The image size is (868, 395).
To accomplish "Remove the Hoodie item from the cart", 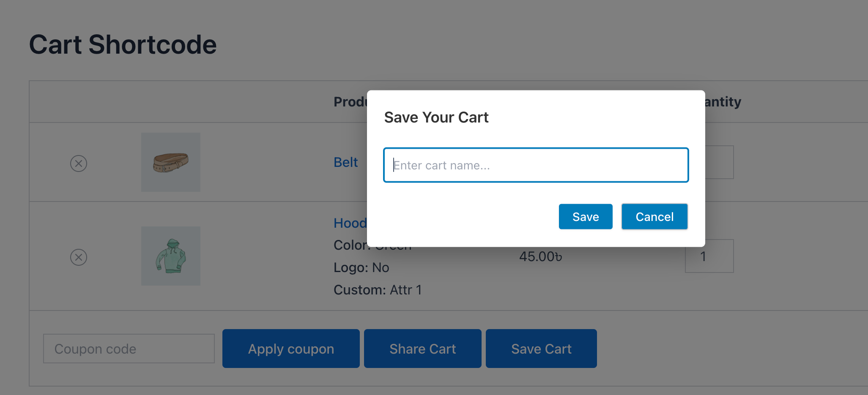I will point(78,257).
